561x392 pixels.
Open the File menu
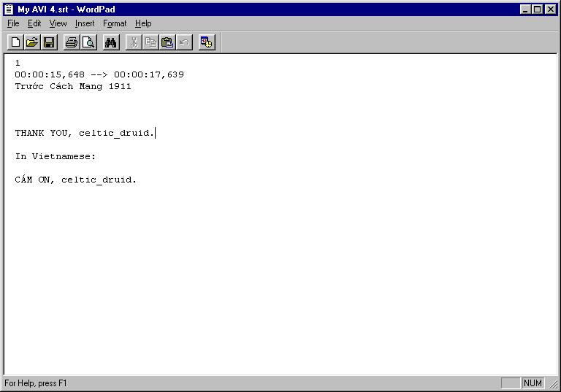tap(13, 23)
